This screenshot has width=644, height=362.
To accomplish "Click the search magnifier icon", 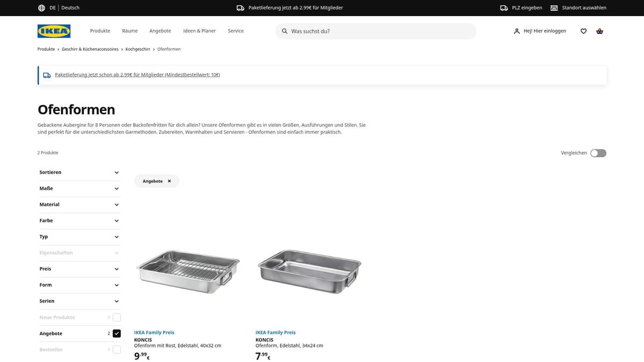I will (x=284, y=31).
